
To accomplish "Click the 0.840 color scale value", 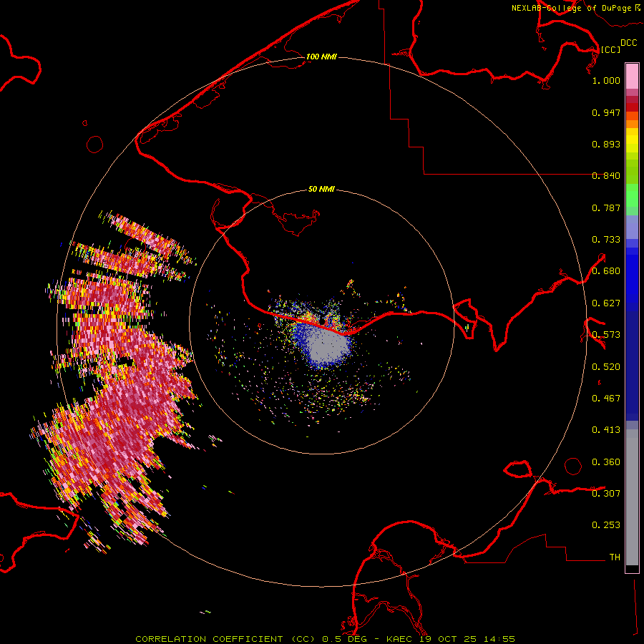I will pyautogui.click(x=606, y=176).
